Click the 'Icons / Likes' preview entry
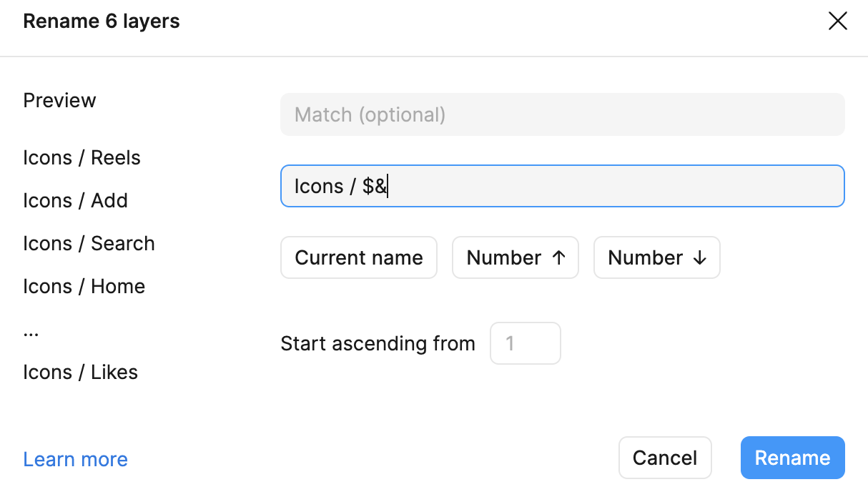868x502 pixels. (x=80, y=372)
